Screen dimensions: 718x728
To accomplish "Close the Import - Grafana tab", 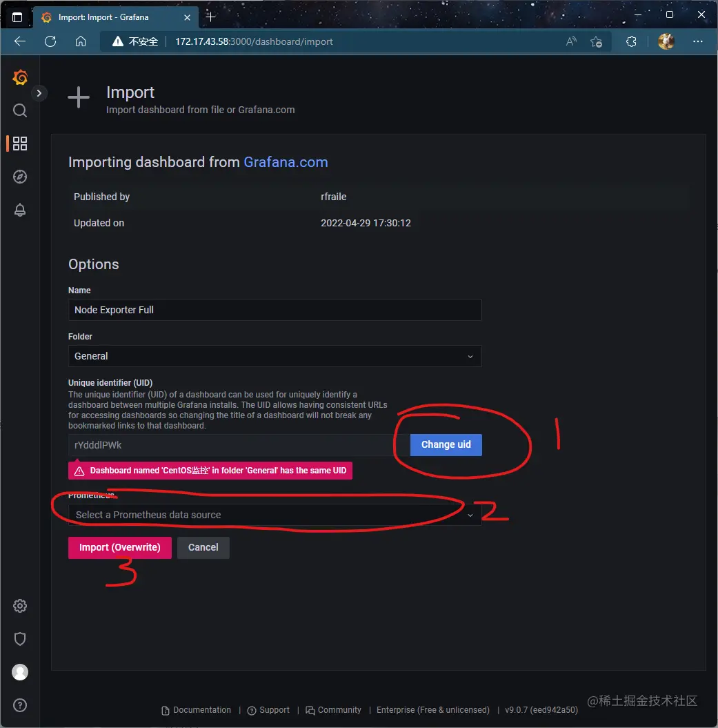I will point(187,18).
